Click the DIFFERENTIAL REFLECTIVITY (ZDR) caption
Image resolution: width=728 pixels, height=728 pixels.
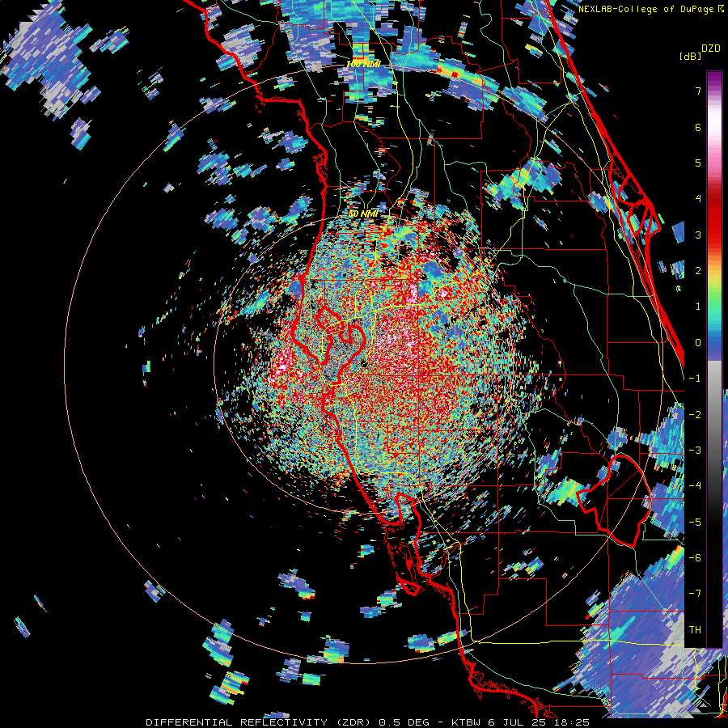point(259,722)
